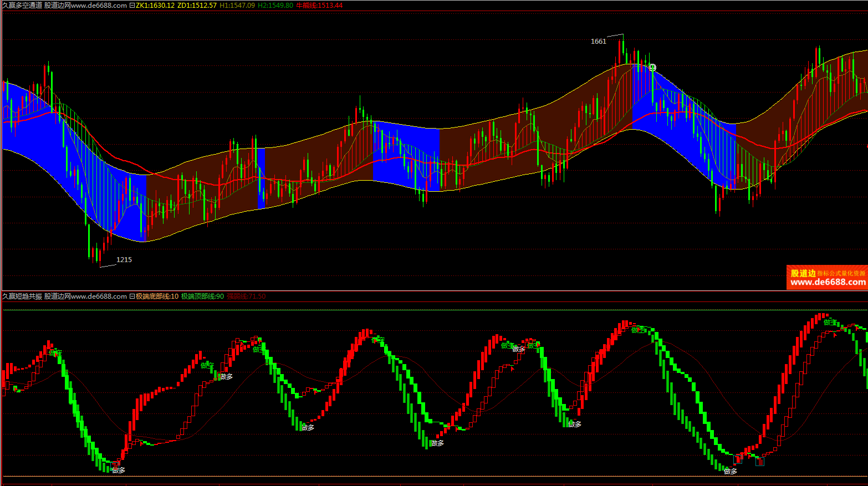Click the 做空 marker at the far-right oscillator peak
Viewport: 868px width, 486px height.
[829, 323]
